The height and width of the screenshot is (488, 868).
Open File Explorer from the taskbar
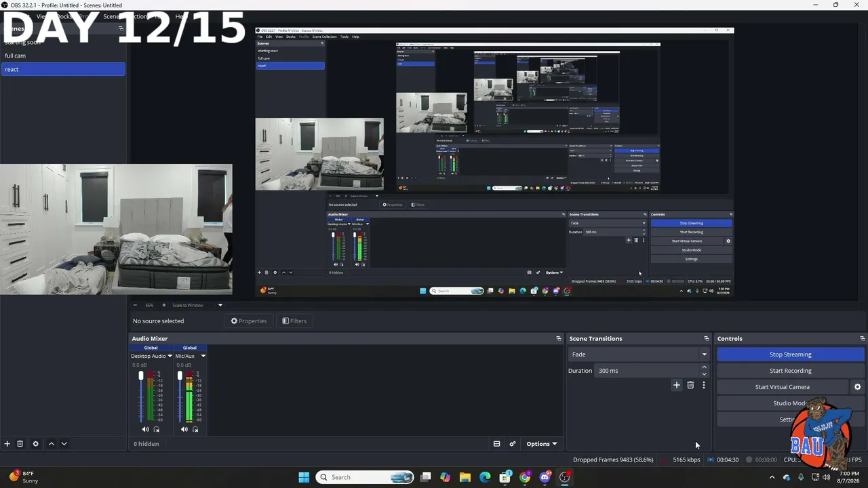coord(465,477)
